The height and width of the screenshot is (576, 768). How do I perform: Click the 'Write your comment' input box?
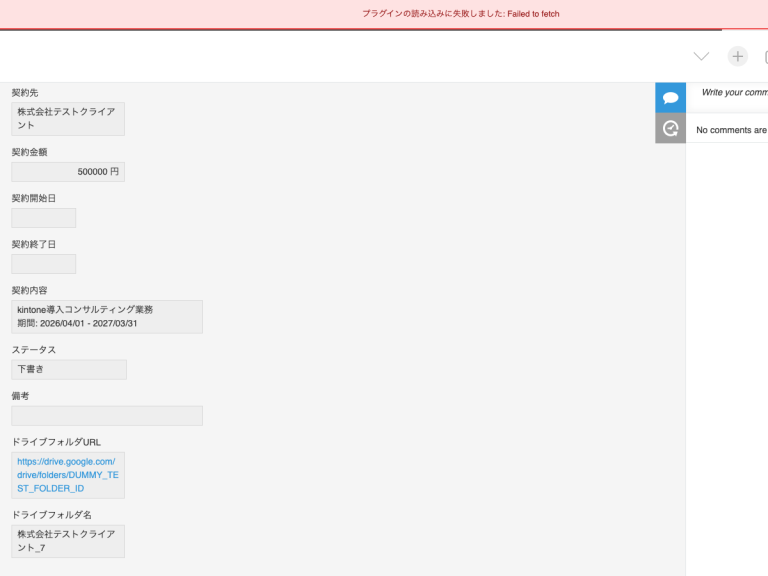734,92
